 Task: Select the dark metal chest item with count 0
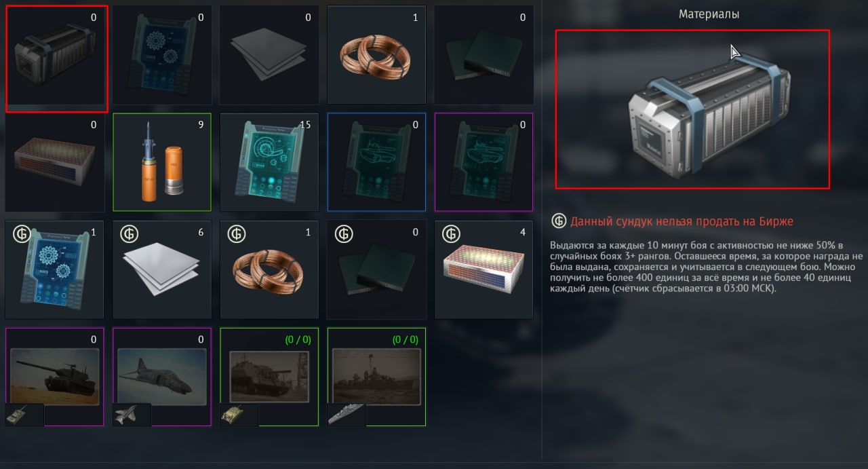coord(57,59)
